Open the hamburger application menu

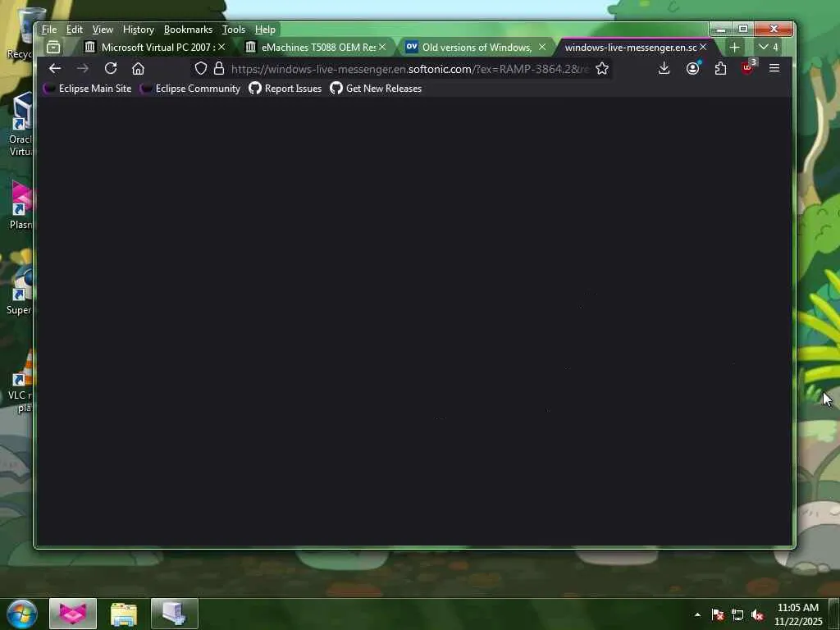(x=774, y=69)
